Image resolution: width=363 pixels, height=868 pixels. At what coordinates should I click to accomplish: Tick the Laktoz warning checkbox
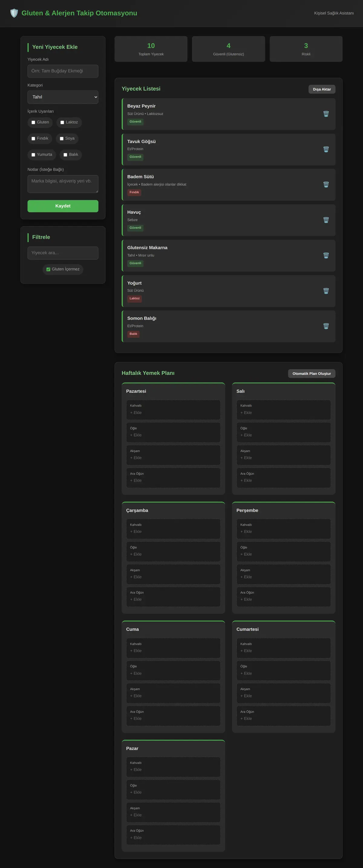tap(62, 122)
